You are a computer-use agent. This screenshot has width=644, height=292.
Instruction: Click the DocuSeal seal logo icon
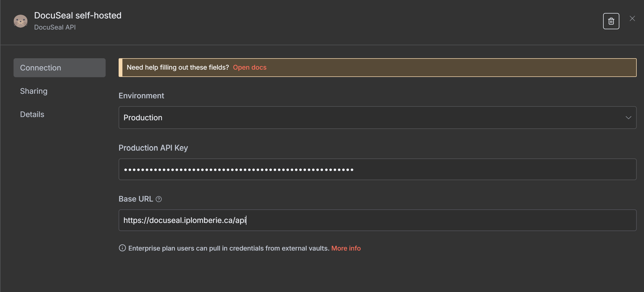[x=21, y=21]
